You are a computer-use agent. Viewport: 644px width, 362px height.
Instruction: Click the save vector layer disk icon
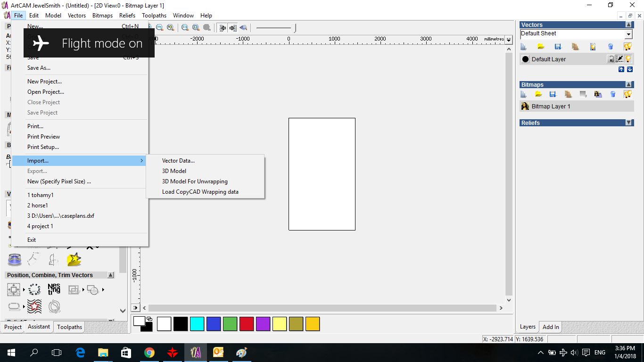(558, 46)
